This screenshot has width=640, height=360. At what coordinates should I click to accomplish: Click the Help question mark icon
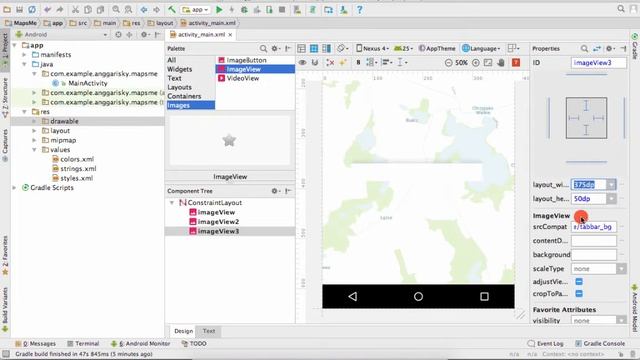359,9
